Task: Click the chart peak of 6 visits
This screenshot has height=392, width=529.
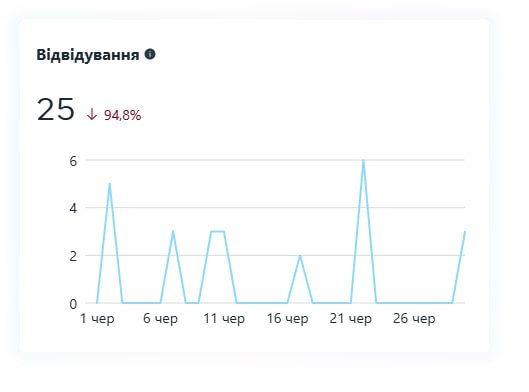Action: 363,161
